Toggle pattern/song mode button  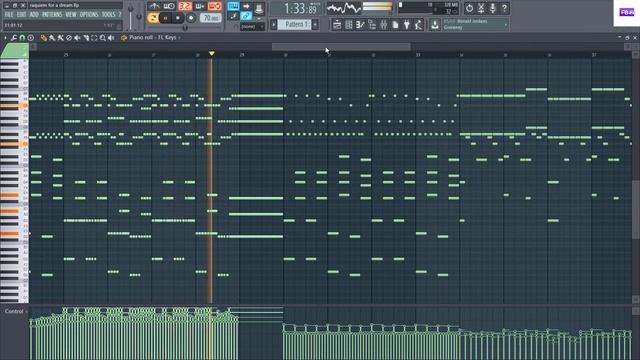(x=153, y=18)
